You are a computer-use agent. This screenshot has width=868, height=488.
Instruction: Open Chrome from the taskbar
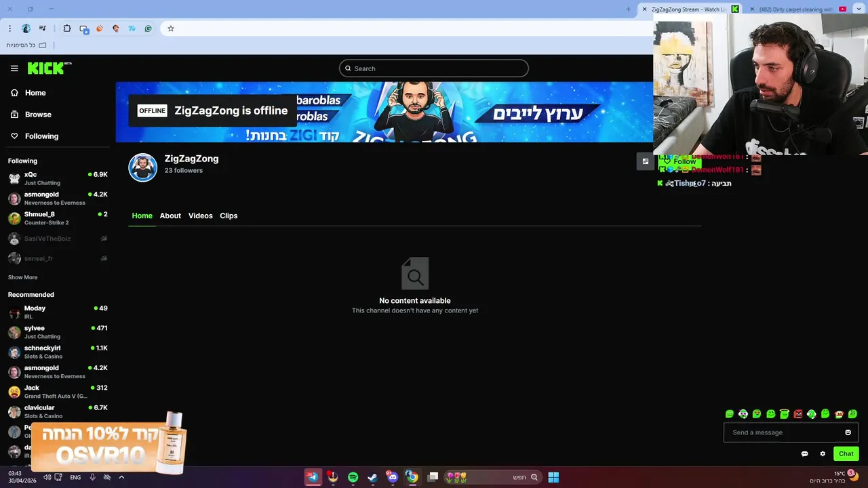[412, 477]
